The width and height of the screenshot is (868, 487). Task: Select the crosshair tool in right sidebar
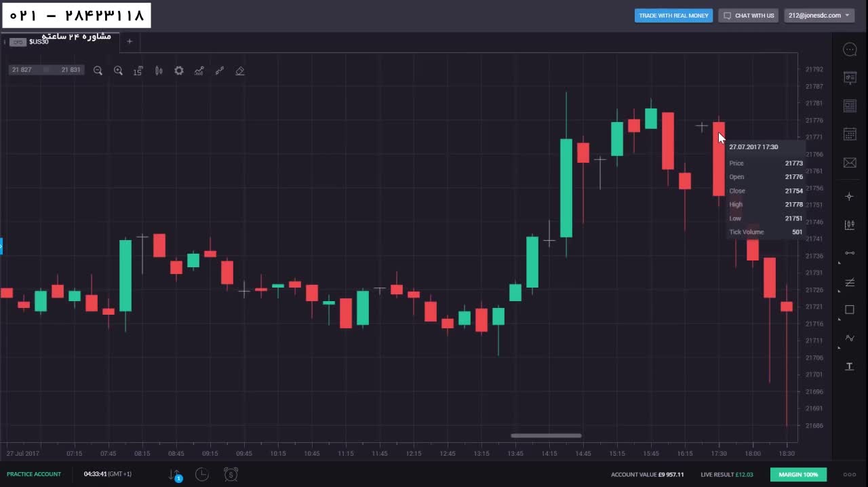850,197
